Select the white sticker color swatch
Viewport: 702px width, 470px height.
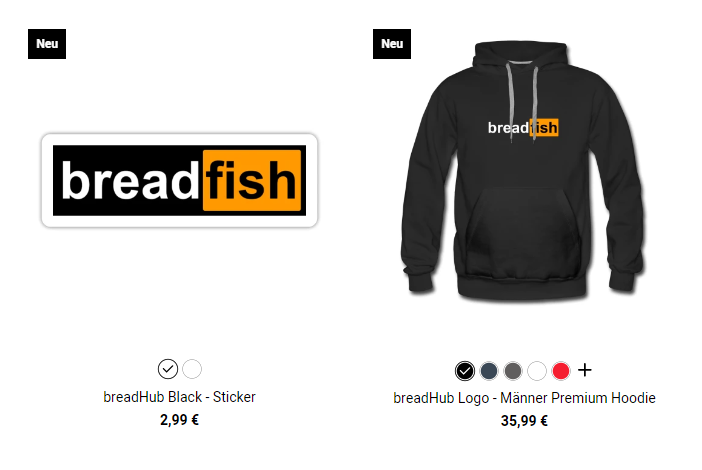192,369
